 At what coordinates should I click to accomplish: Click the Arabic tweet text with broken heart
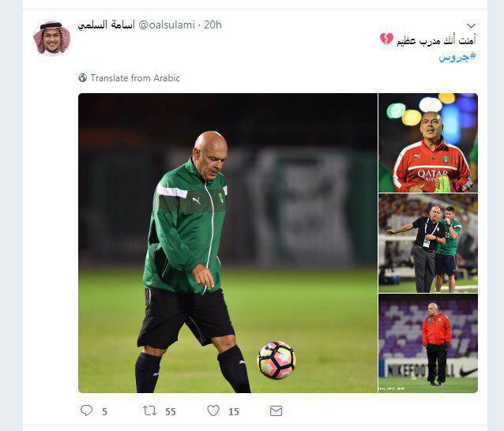click(x=428, y=40)
